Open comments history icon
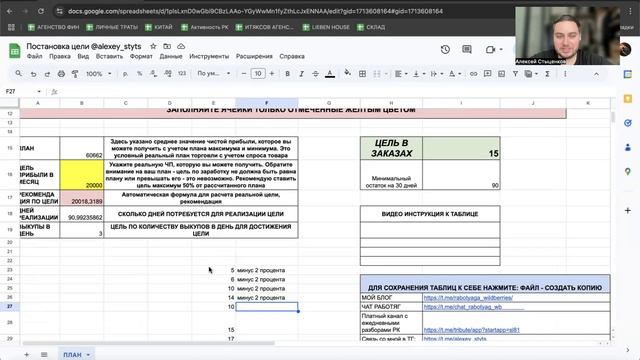640x360 pixels. click(x=467, y=49)
